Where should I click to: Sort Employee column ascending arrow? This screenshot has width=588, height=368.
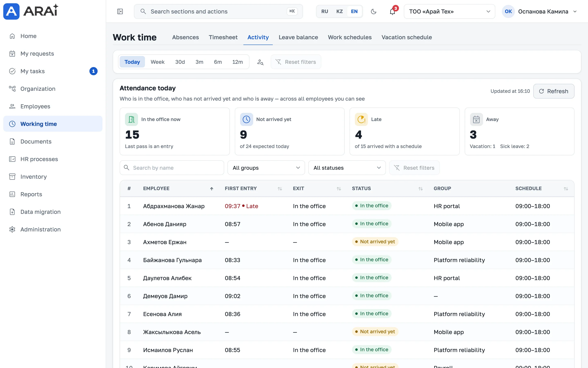pos(212,189)
